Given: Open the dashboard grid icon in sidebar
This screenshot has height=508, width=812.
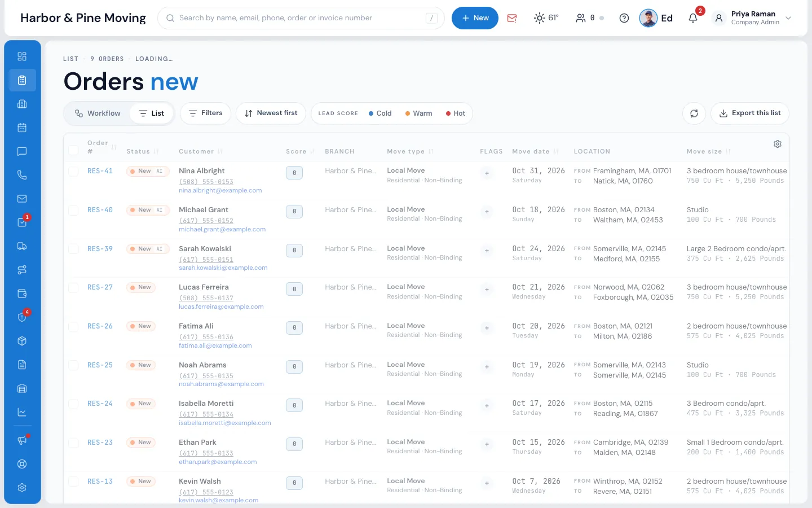Looking at the screenshot, I should coord(22,56).
